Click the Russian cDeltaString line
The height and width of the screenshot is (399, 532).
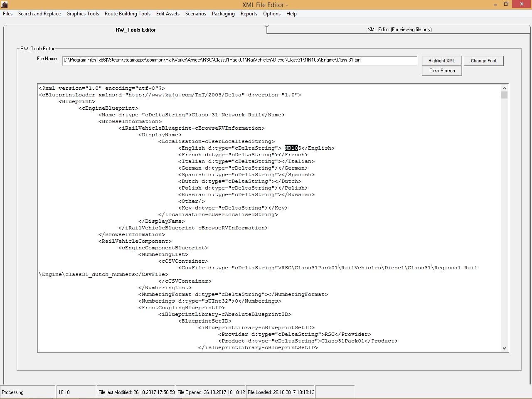pos(246,195)
